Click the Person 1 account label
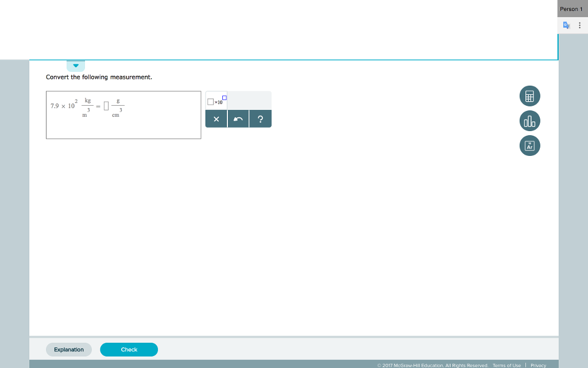 570,9
